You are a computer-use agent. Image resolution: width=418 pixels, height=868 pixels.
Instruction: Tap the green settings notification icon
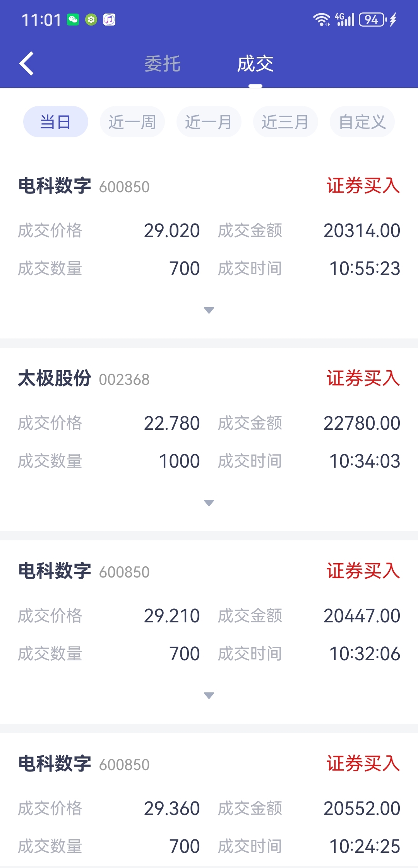tap(91, 20)
